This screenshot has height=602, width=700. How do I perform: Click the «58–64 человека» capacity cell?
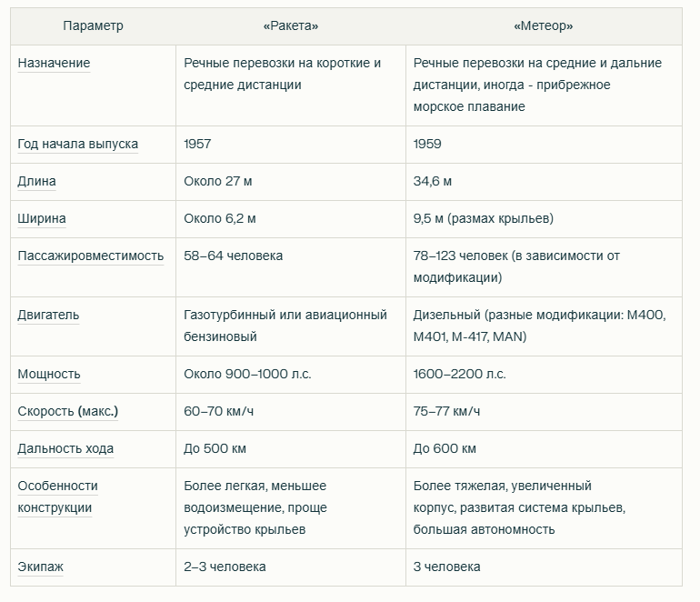(x=291, y=267)
